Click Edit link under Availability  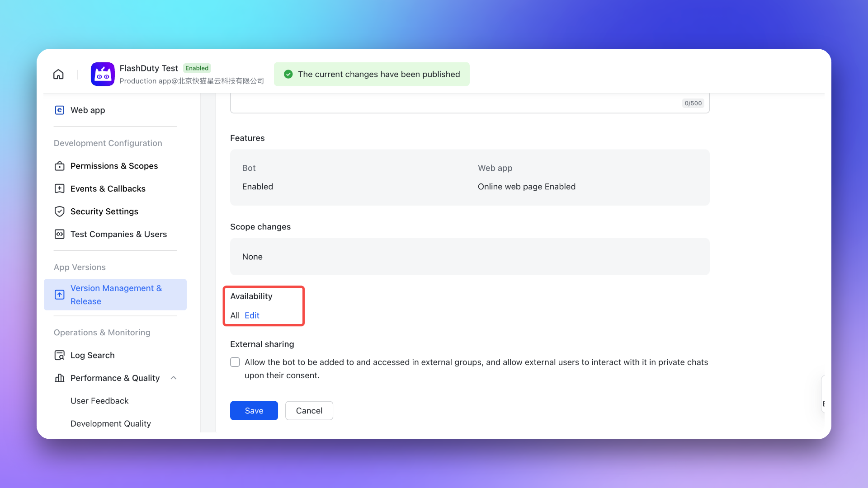pyautogui.click(x=252, y=315)
